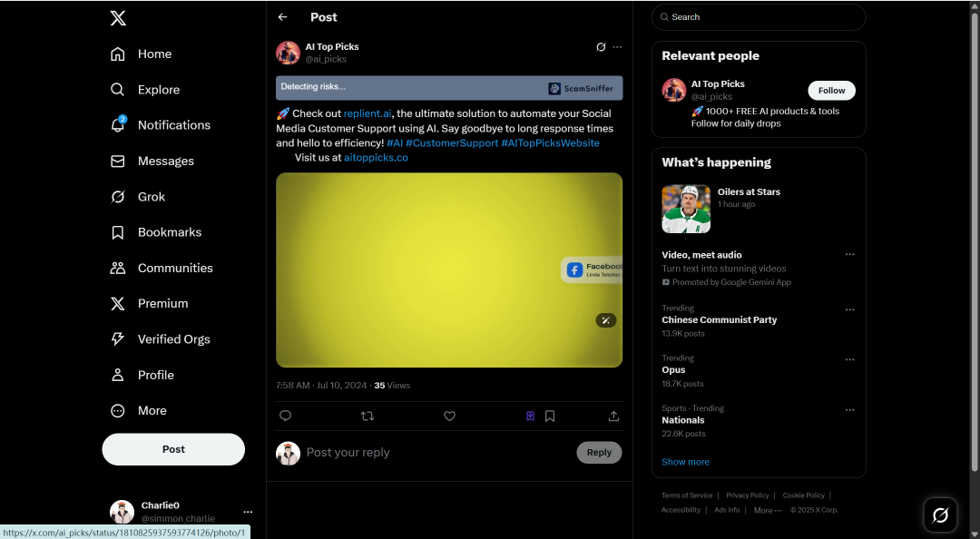
Task: Open the #CustomerSupport hashtag
Action: pos(452,142)
